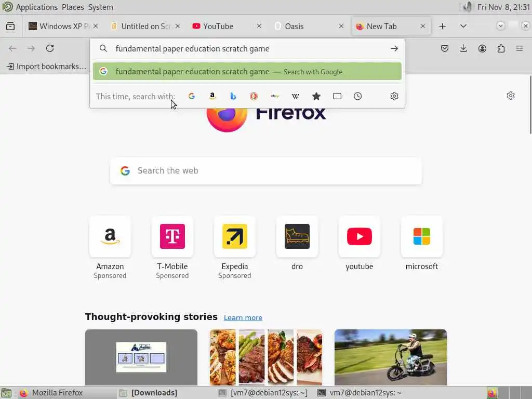Go forward one page
The image size is (532, 399).
(x=31, y=48)
